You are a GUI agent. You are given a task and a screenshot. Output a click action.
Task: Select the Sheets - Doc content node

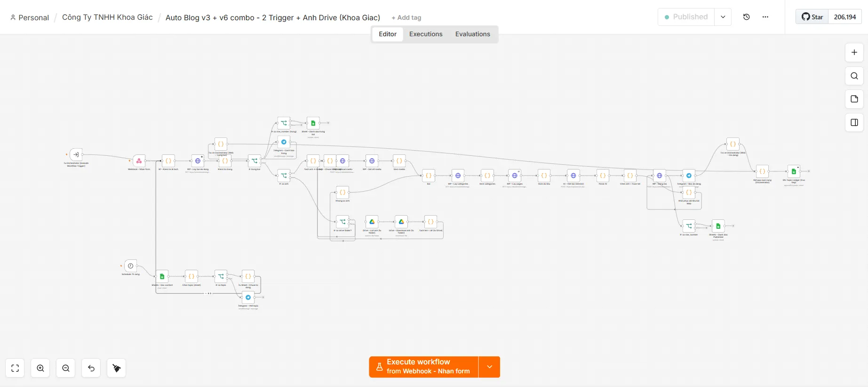point(162,276)
